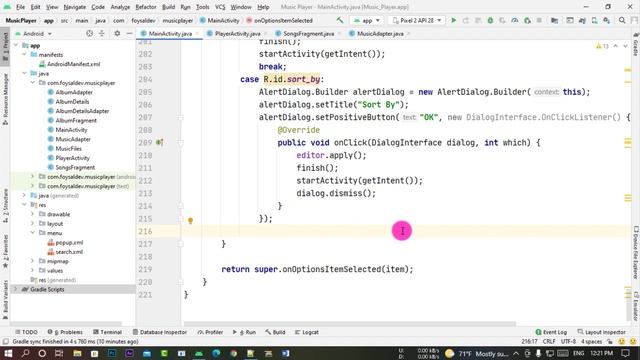Open the Layout Inspector

602,332
